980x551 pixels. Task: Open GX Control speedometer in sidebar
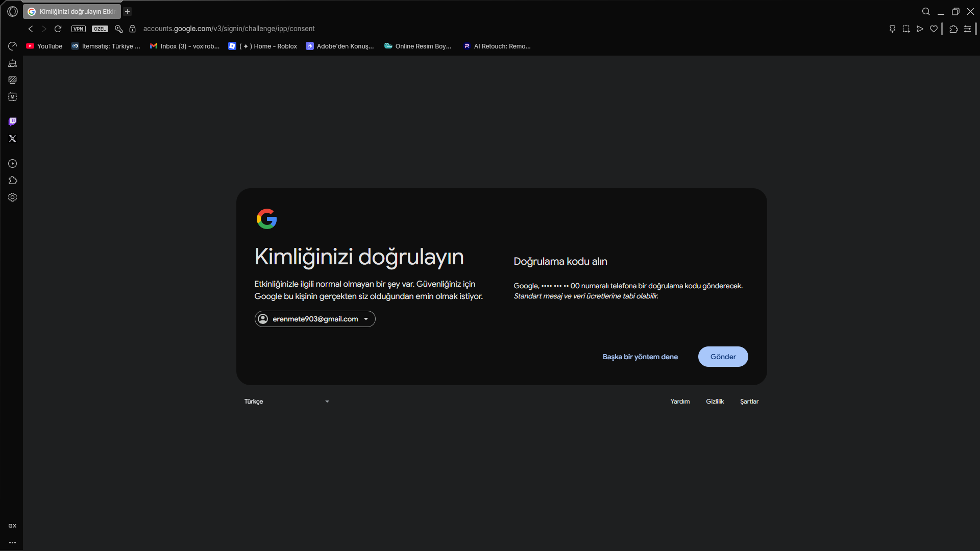[x=13, y=46]
